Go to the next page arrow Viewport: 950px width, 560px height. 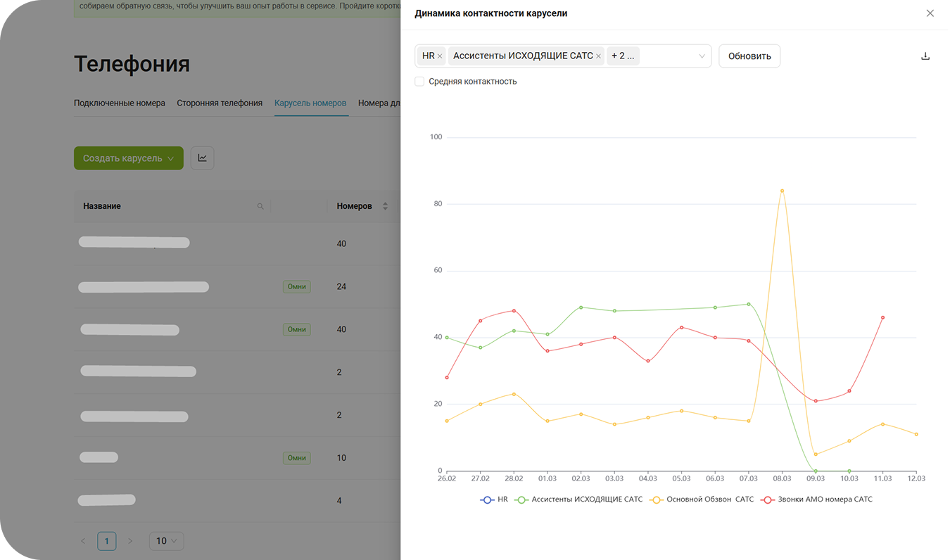130,541
